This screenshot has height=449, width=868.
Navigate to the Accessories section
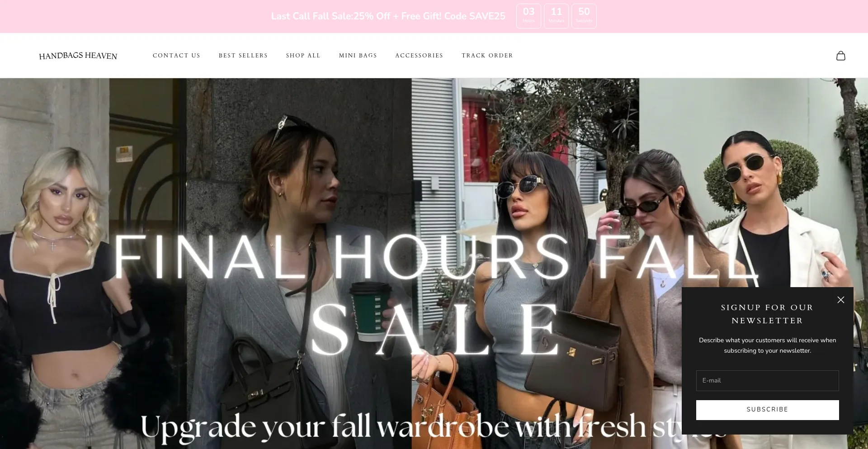(x=419, y=56)
